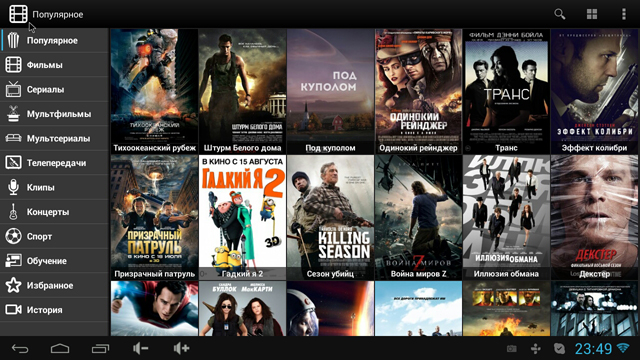Image resolution: width=640 pixels, height=360 pixels.
Task: Open the recent apps button
Action: (100, 349)
